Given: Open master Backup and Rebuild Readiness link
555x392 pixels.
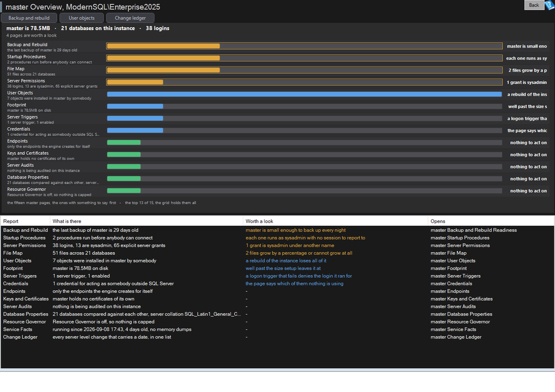Looking at the screenshot, I should tap(473, 230).
